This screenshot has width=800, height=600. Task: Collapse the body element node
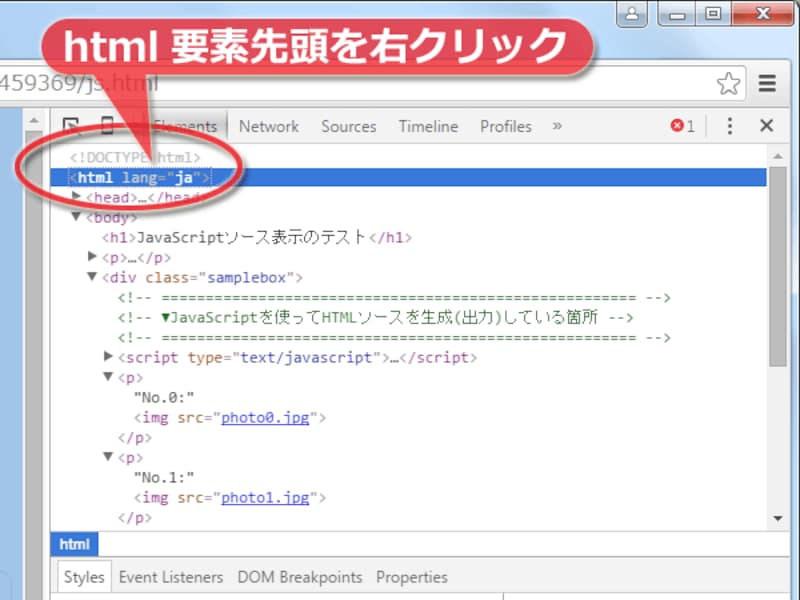(79, 217)
